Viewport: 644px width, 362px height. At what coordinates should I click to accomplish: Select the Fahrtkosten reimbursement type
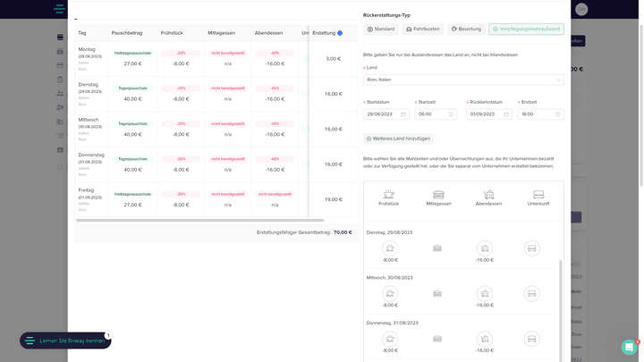pos(423,29)
